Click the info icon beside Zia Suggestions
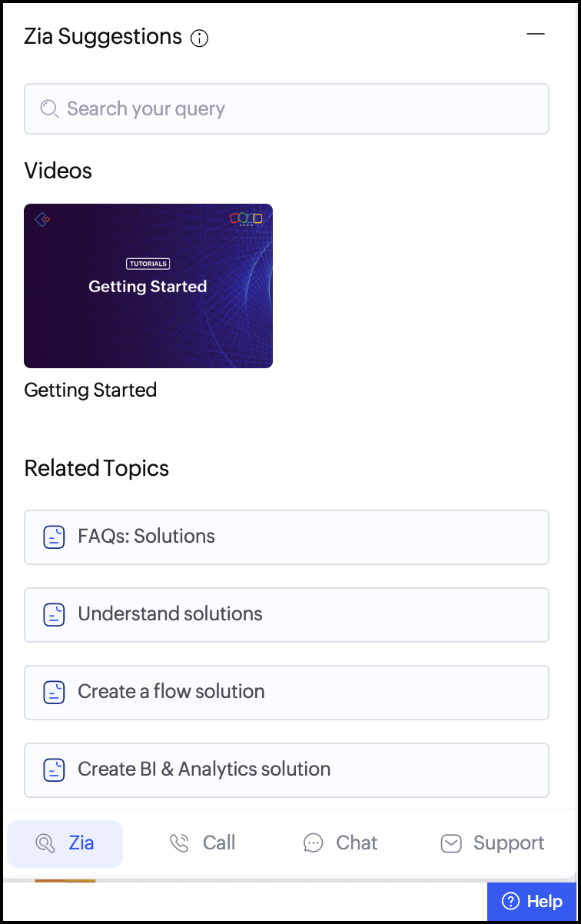Viewport: 581px width, 924px height. pyautogui.click(x=199, y=38)
